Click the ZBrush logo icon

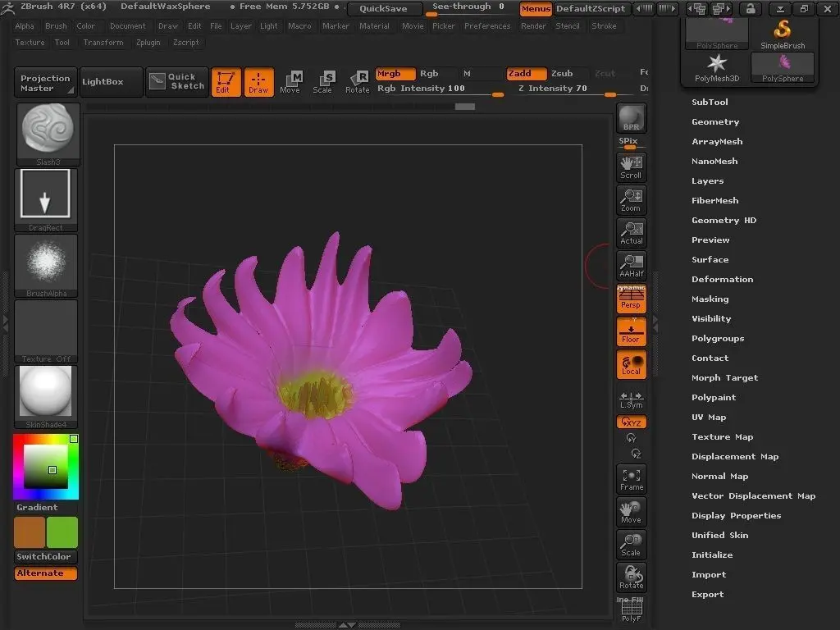[7, 7]
